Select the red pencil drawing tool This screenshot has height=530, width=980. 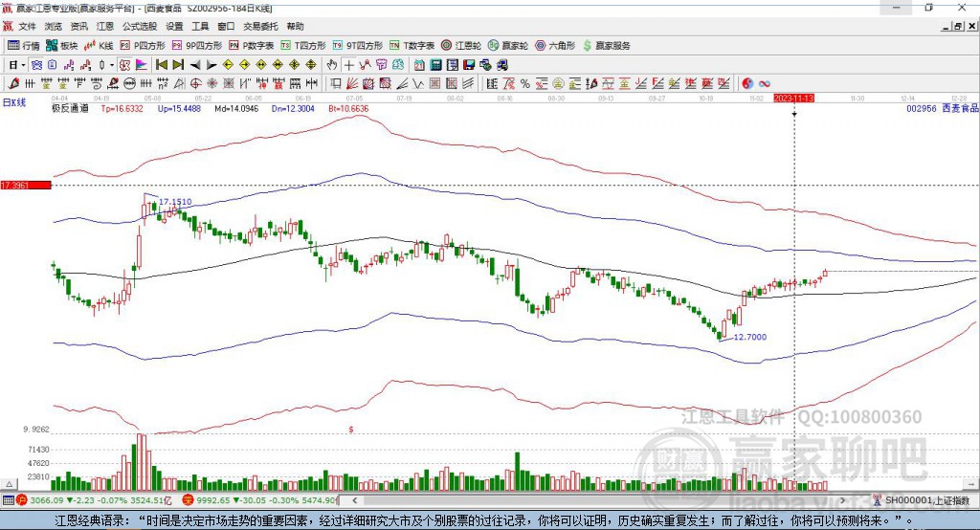13,83
